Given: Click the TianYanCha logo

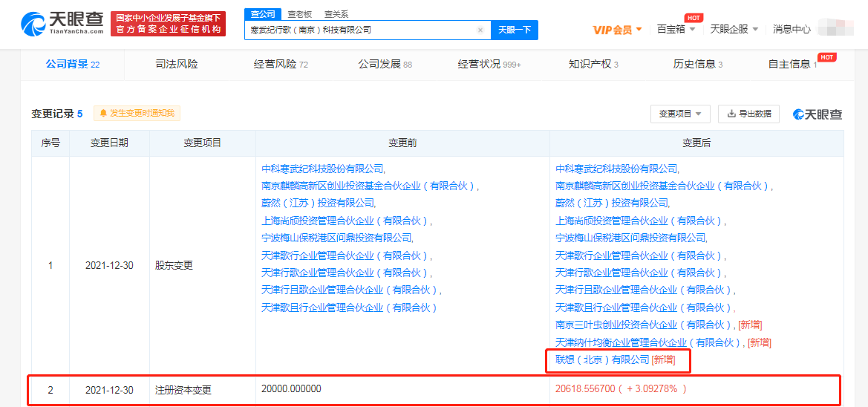Looking at the screenshot, I should [x=62, y=24].
